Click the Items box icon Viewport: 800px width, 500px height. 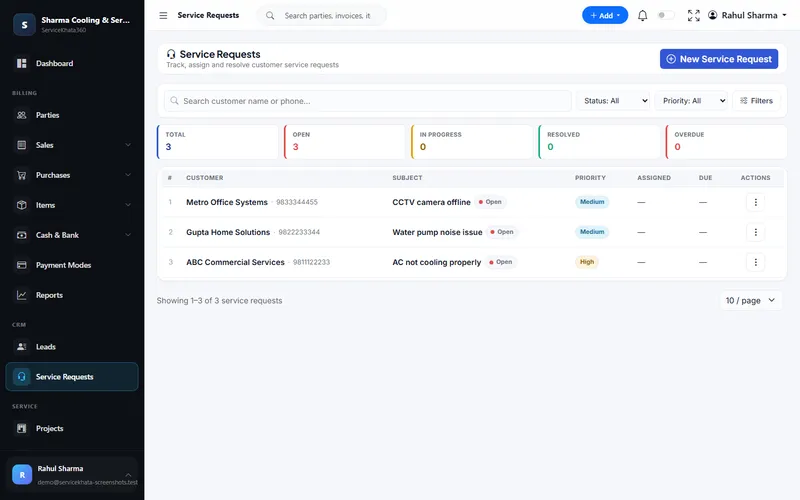tap(21, 205)
